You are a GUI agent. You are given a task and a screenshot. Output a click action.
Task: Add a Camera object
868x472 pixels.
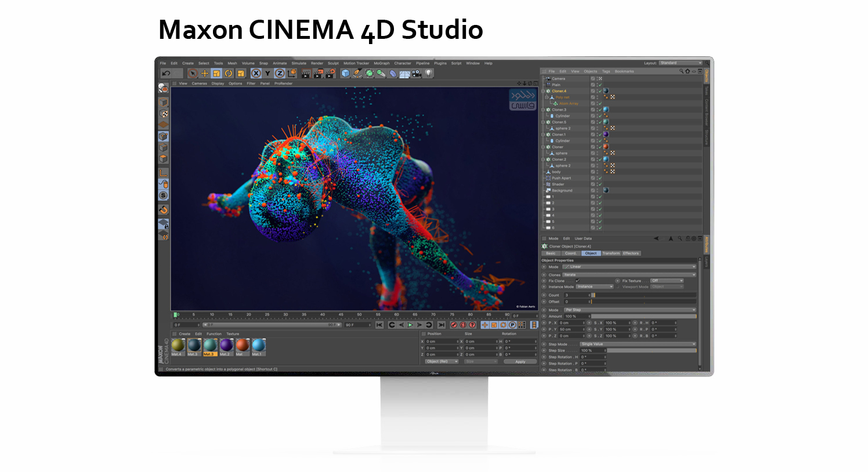[x=417, y=73]
